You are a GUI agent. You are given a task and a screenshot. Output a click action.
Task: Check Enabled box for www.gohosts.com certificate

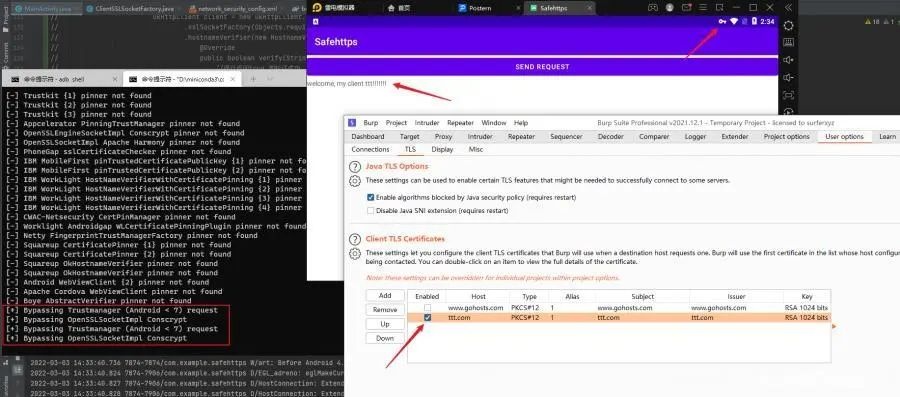tap(428, 308)
